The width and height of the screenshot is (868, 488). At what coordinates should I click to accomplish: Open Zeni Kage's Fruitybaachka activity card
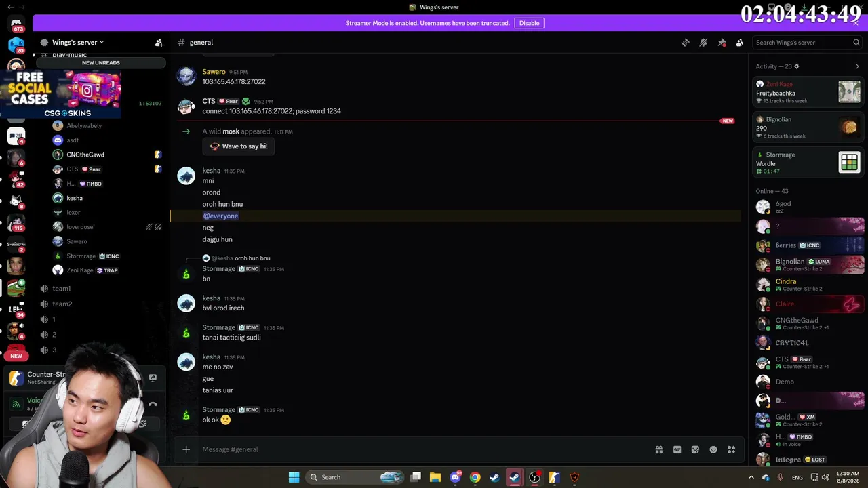tap(808, 92)
